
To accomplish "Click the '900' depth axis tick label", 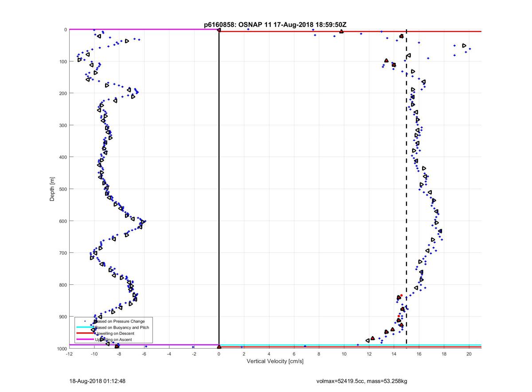I will coord(63,317).
